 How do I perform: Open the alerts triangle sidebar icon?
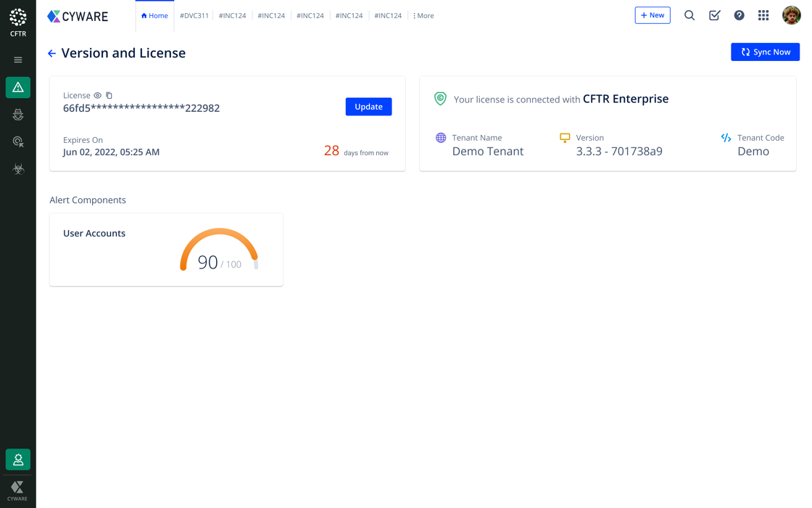coord(18,88)
